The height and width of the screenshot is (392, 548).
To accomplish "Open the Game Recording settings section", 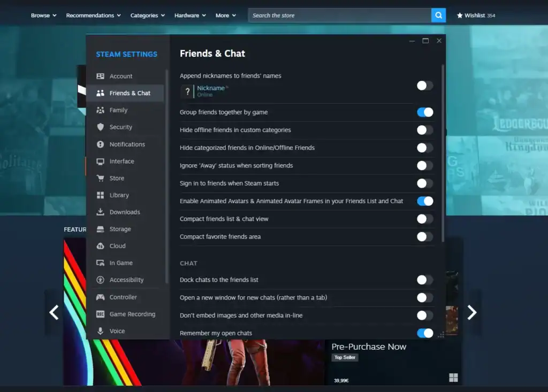I will click(132, 314).
